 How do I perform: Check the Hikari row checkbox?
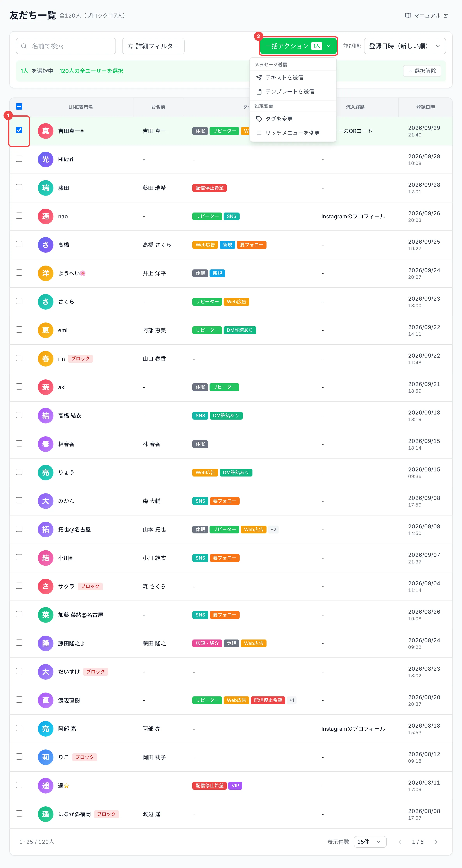pyautogui.click(x=19, y=159)
